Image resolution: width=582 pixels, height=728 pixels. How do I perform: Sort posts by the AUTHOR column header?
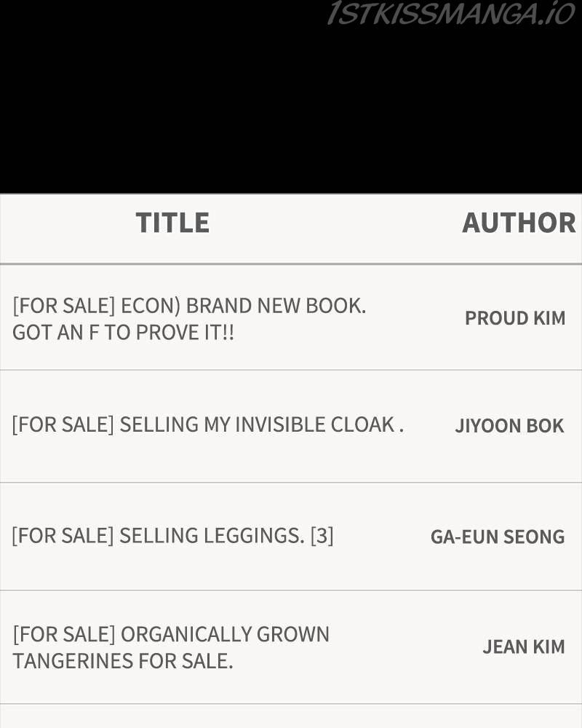pyautogui.click(x=519, y=223)
